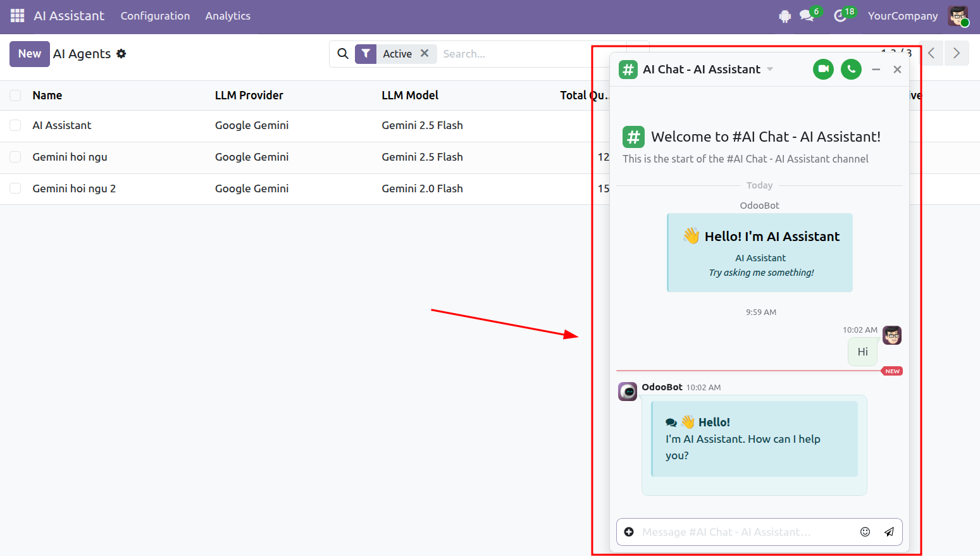The image size is (980, 556).
Task: Sort by Name column header
Action: click(47, 96)
